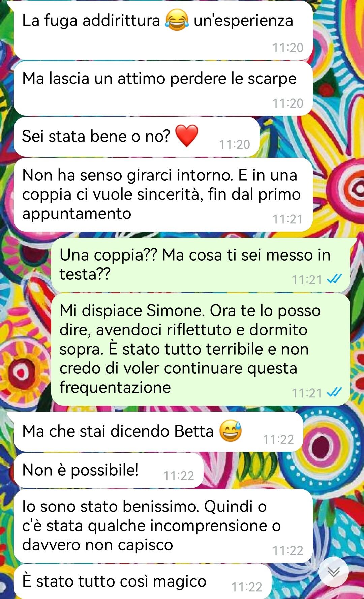Select the 'La fuga addirittura' message bubble
This screenshot has height=599, width=364.
coord(163,30)
